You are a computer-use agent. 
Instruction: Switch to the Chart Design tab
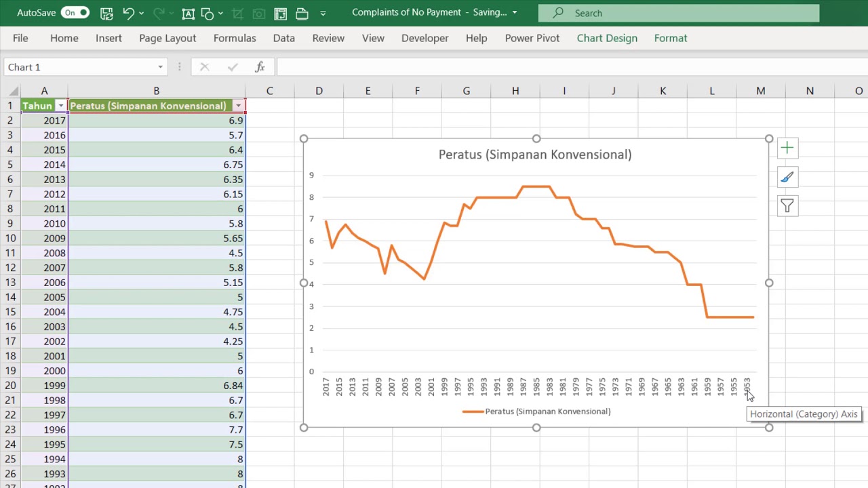(607, 38)
